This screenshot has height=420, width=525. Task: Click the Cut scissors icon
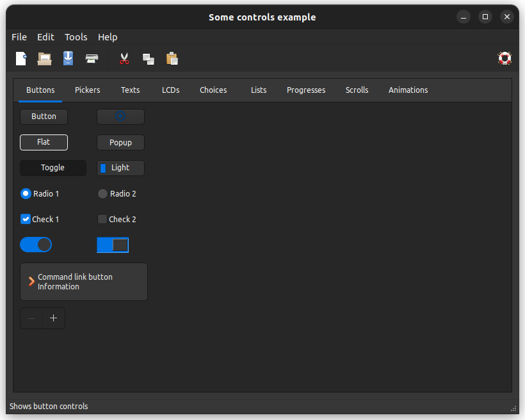click(124, 59)
